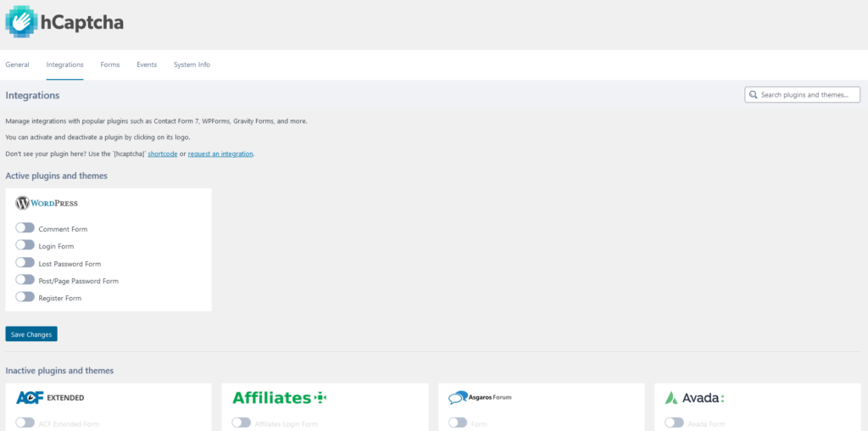Click the Post/Page Password Form label

coord(79,282)
